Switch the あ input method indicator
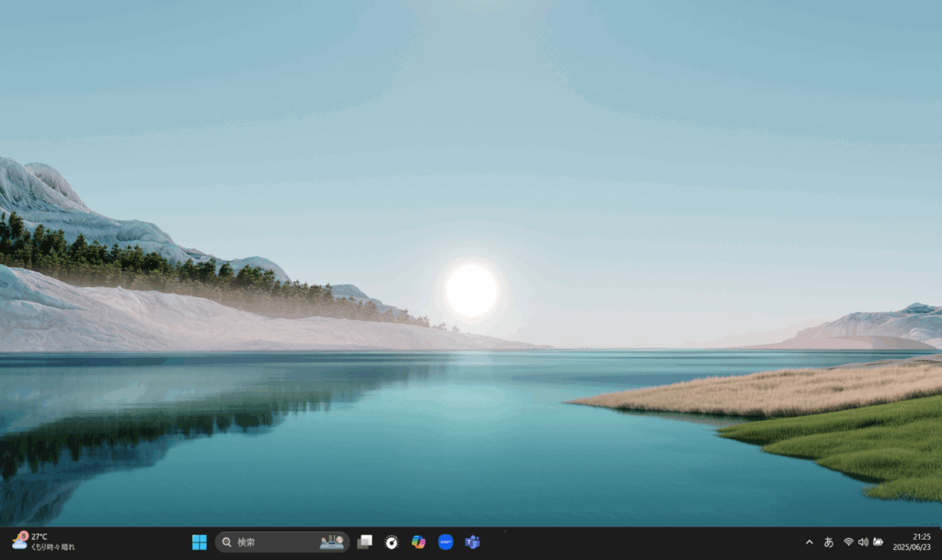The height and width of the screenshot is (560, 942). click(829, 542)
